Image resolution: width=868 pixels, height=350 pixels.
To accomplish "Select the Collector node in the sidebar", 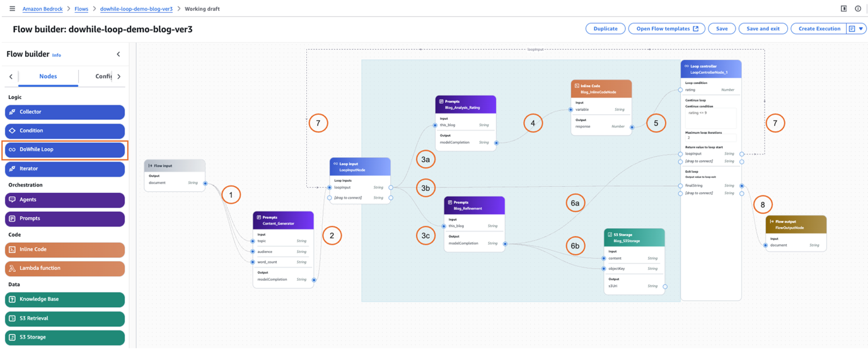I will point(65,112).
